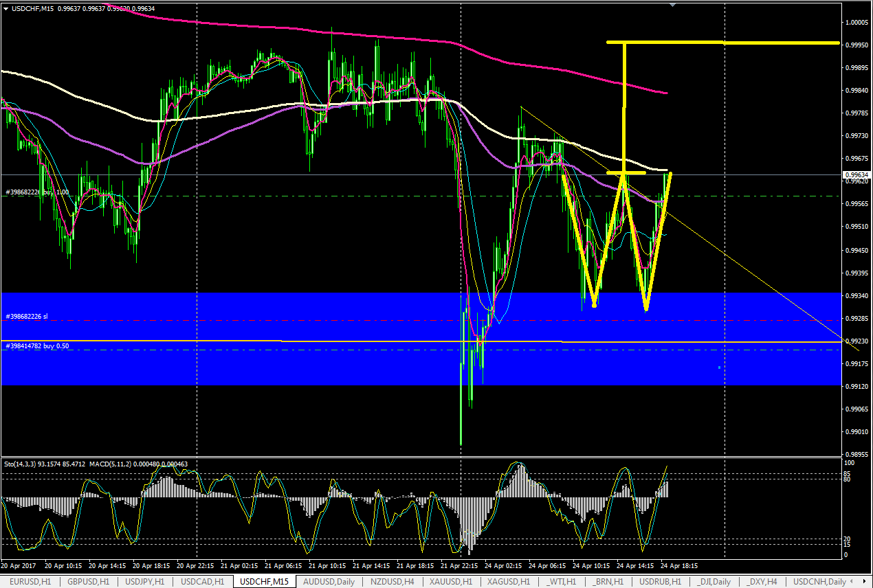873x588 pixels.
Task: Click the chart shift triangle marker at top
Action: [x=673, y=5]
